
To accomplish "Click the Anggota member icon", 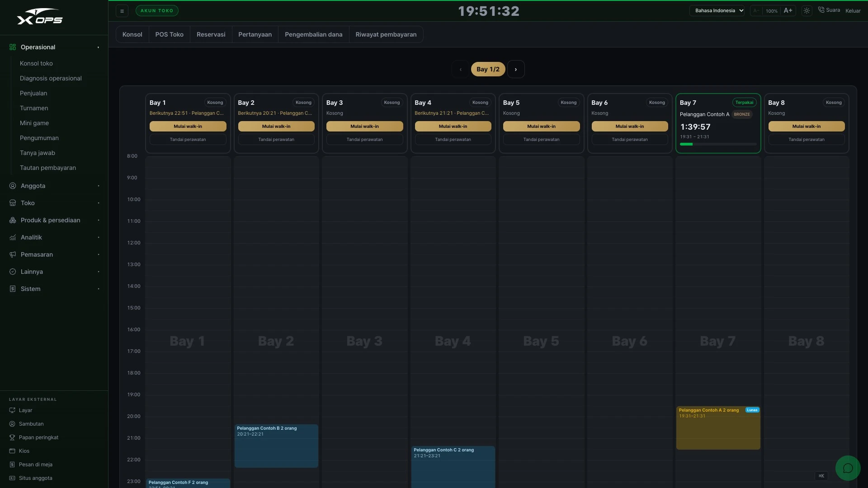I will [13, 186].
